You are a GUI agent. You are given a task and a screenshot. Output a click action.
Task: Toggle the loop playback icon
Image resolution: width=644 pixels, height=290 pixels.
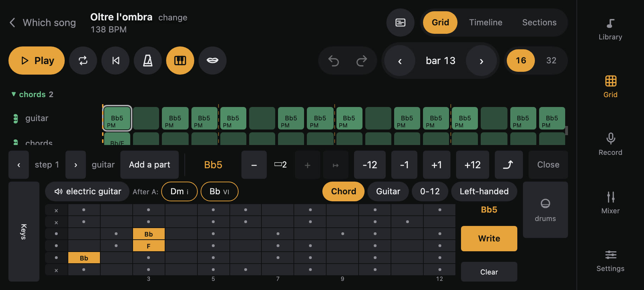(x=83, y=61)
